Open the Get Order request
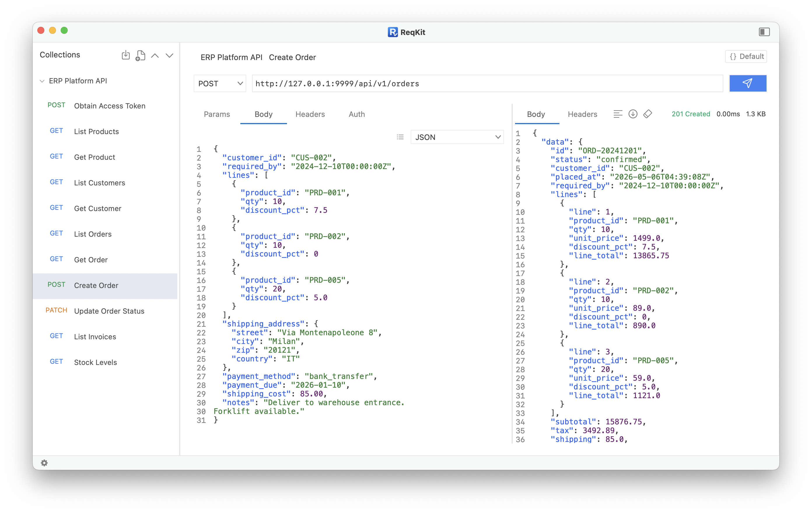The height and width of the screenshot is (513, 812). (105, 259)
